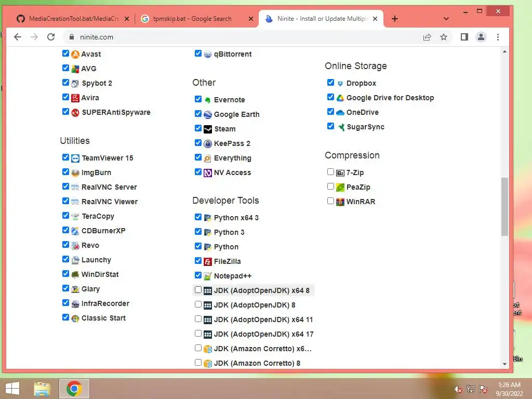Open the Windows Start button

pyautogui.click(x=12, y=389)
